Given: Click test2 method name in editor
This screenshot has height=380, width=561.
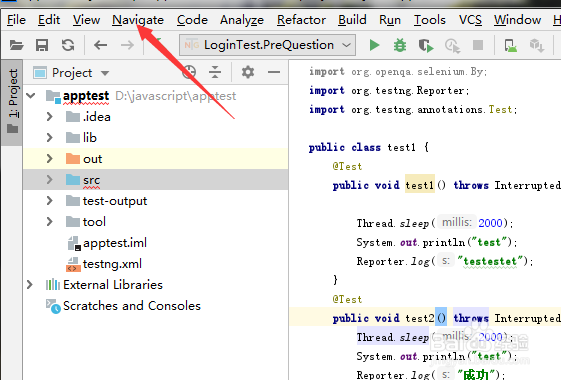Looking at the screenshot, I should point(419,318).
